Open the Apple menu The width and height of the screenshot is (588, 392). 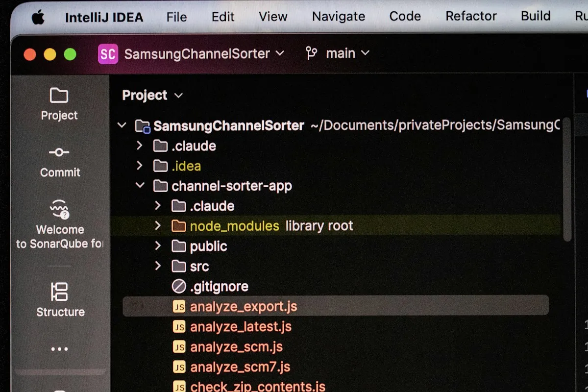tap(38, 17)
